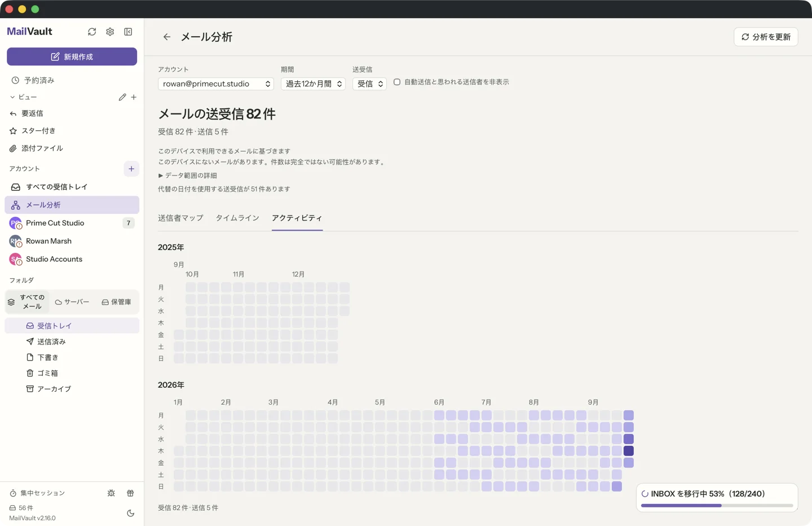Image resolution: width=812 pixels, height=526 pixels.
Task: Collapse the sidebar with panel icon
Action: tap(128, 32)
